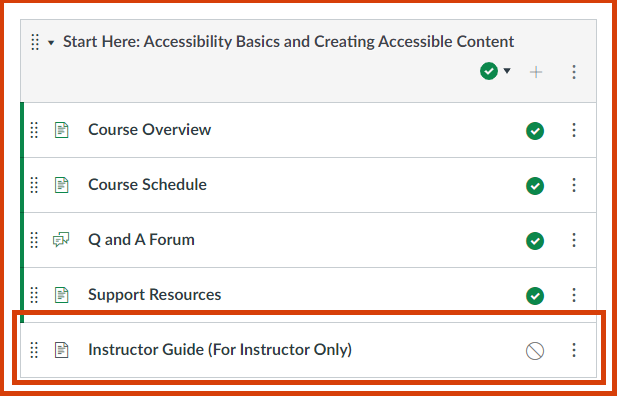Collapse the Start Here module triangle
This screenshot has height=396, width=618.
[51, 43]
